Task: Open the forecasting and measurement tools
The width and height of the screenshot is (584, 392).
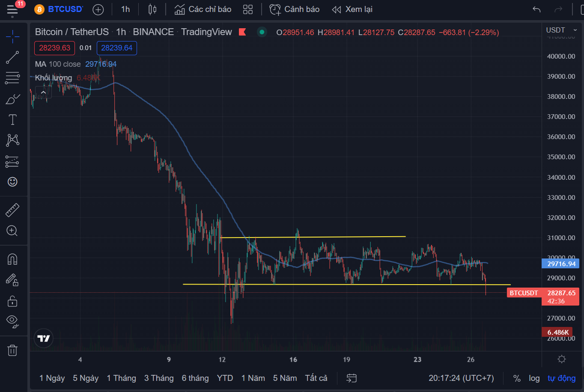Action: click(x=12, y=161)
